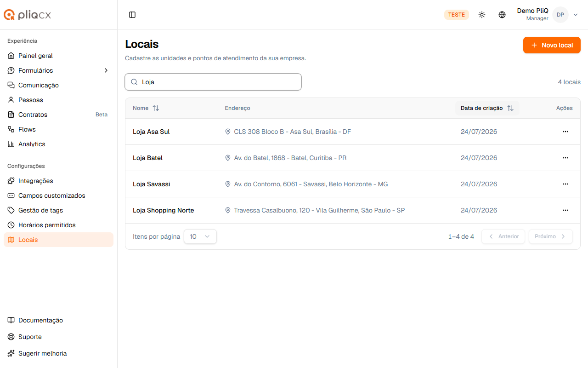Click the Novo local button

(x=552, y=45)
